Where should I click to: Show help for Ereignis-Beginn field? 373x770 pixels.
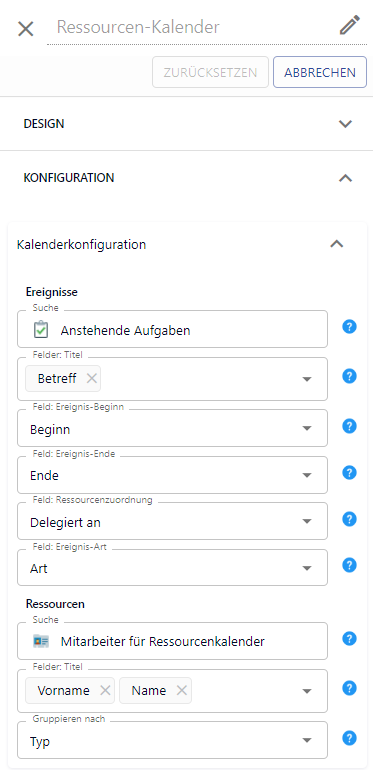tap(349, 426)
